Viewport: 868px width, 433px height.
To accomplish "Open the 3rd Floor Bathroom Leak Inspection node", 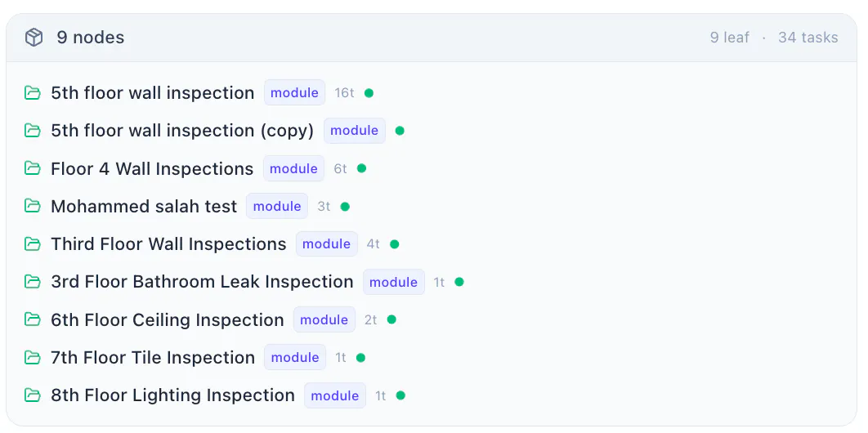I will point(202,282).
